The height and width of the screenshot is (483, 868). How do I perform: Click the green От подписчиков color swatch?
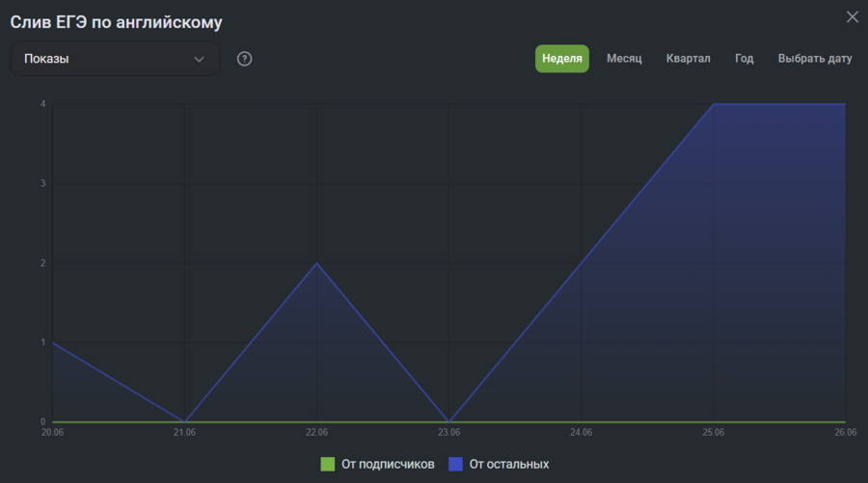click(x=328, y=464)
